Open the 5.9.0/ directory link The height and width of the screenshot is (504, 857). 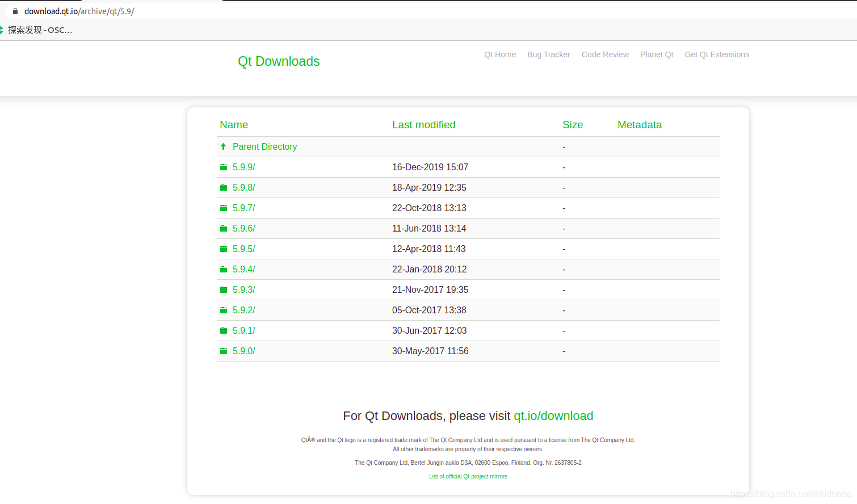tap(244, 351)
